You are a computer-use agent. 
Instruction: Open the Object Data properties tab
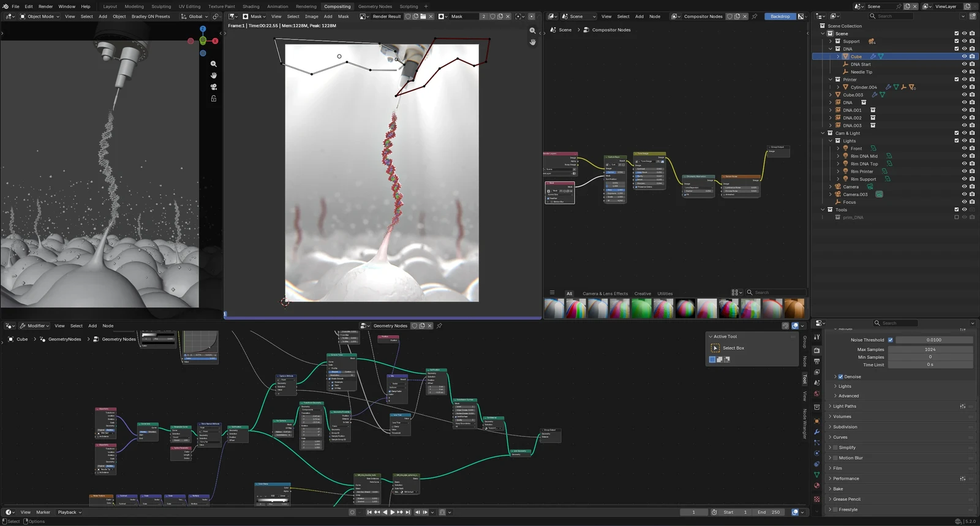tap(816, 475)
